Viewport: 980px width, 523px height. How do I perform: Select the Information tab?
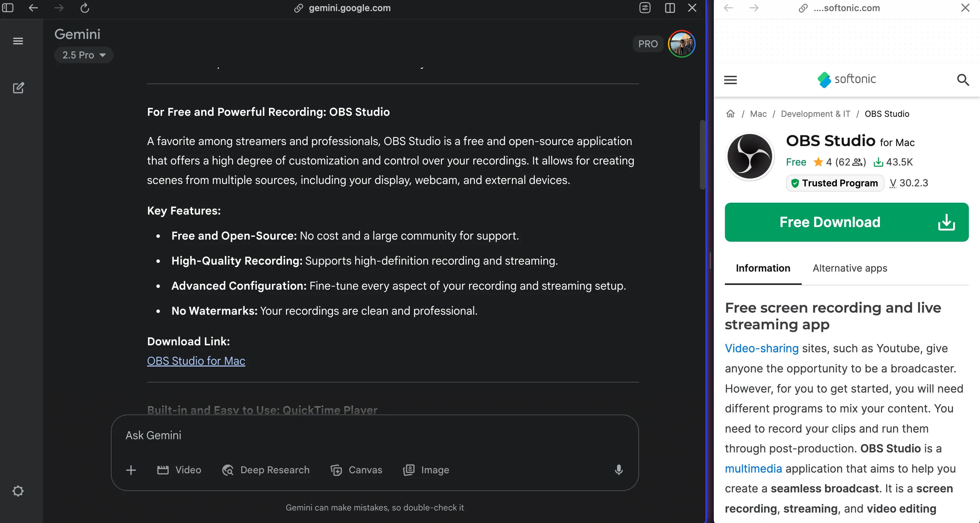pyautogui.click(x=762, y=268)
